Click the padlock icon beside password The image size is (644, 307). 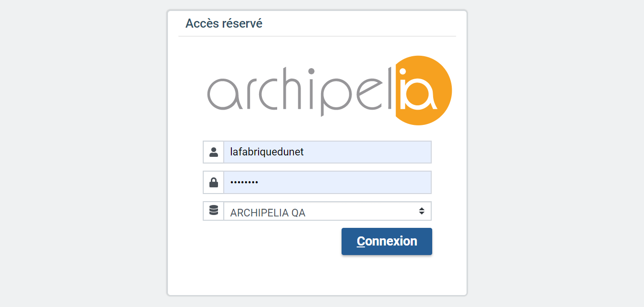(x=213, y=182)
